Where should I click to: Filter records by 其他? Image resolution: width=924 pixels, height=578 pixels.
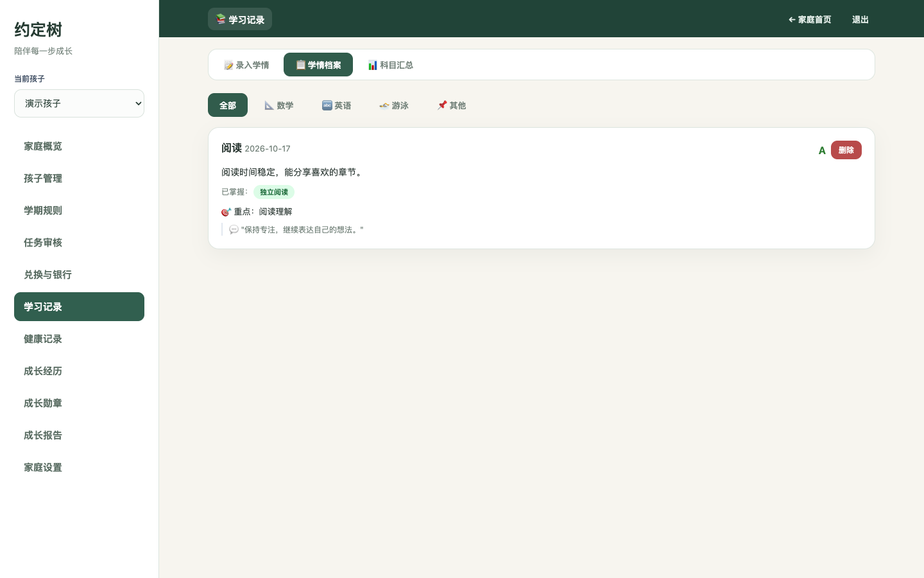pyautogui.click(x=452, y=105)
